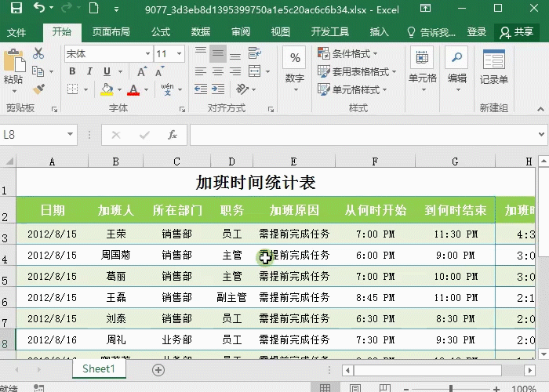This screenshot has width=549, height=392.
Task: Open the 数字 number format group
Action: coord(295,69)
